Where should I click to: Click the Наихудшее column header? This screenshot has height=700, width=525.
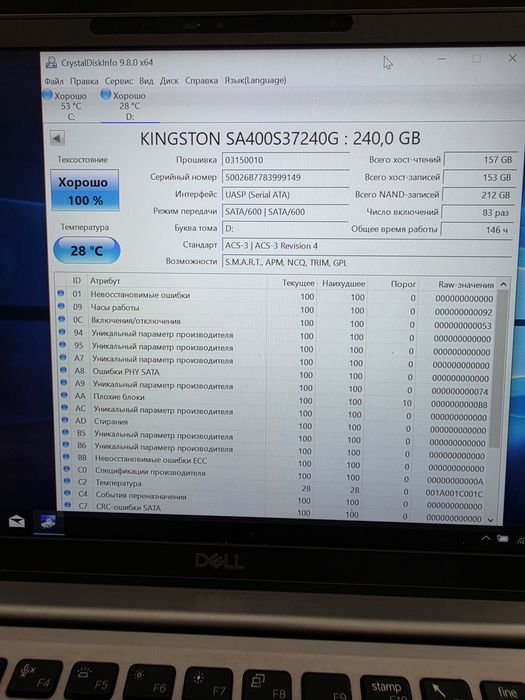pos(344,283)
